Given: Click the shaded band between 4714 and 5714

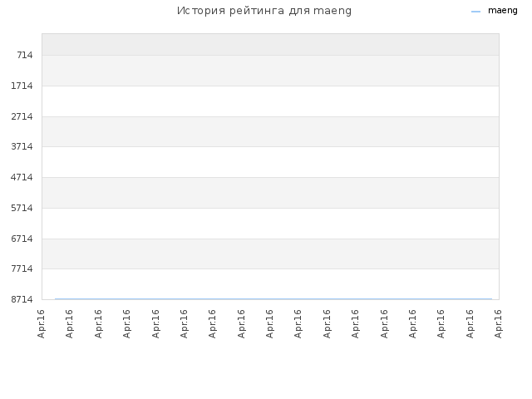Looking at the screenshot, I should [x=270, y=193].
